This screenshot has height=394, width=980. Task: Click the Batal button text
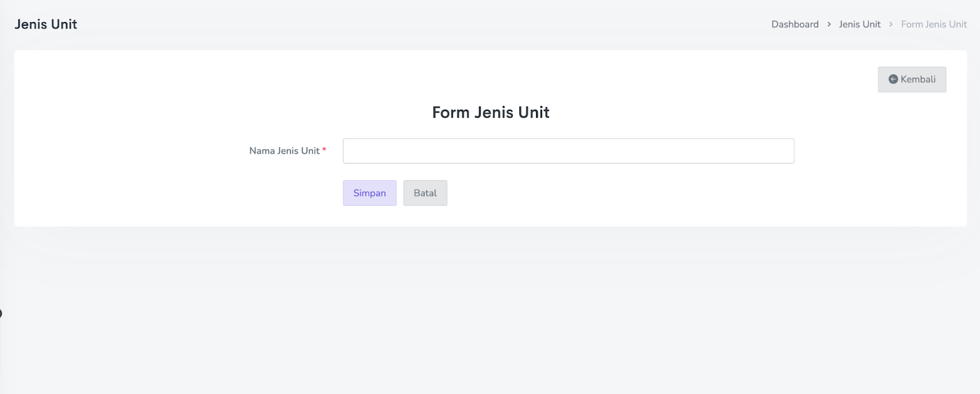(425, 193)
